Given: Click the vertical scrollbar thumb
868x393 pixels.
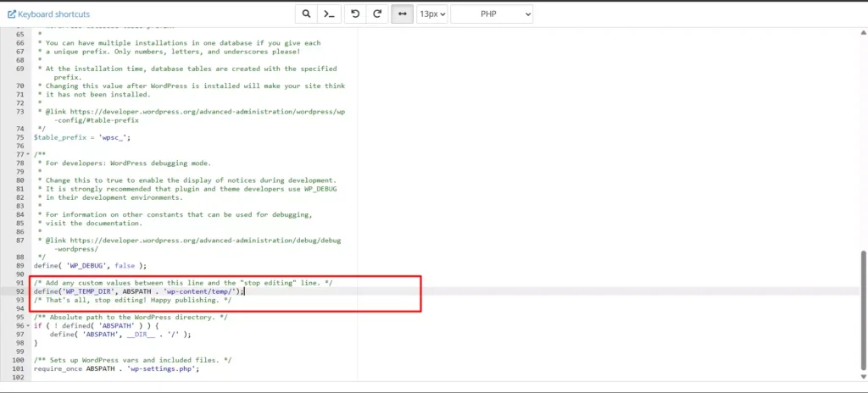Looking at the screenshot, I should [863, 310].
